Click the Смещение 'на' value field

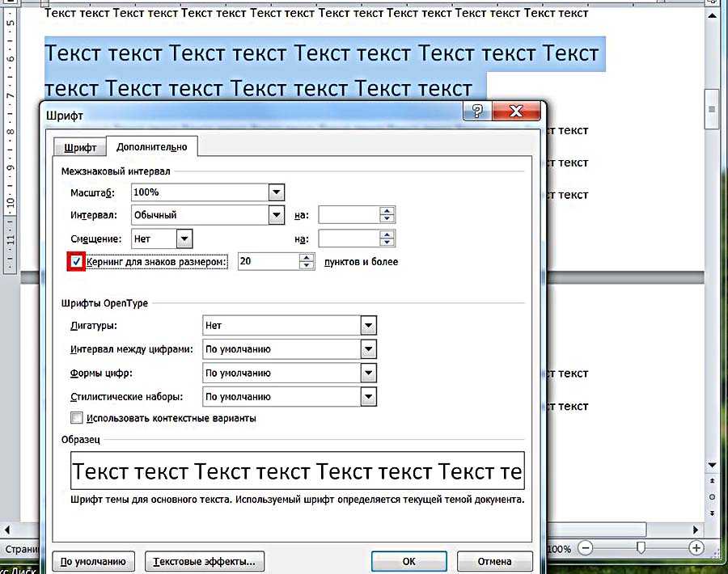(x=349, y=238)
